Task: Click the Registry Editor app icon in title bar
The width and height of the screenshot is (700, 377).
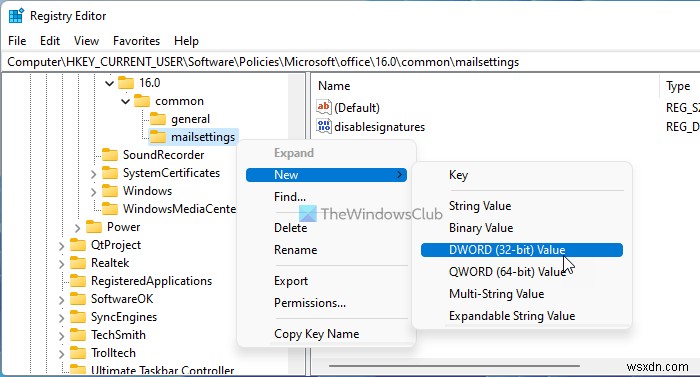Action: [16, 16]
